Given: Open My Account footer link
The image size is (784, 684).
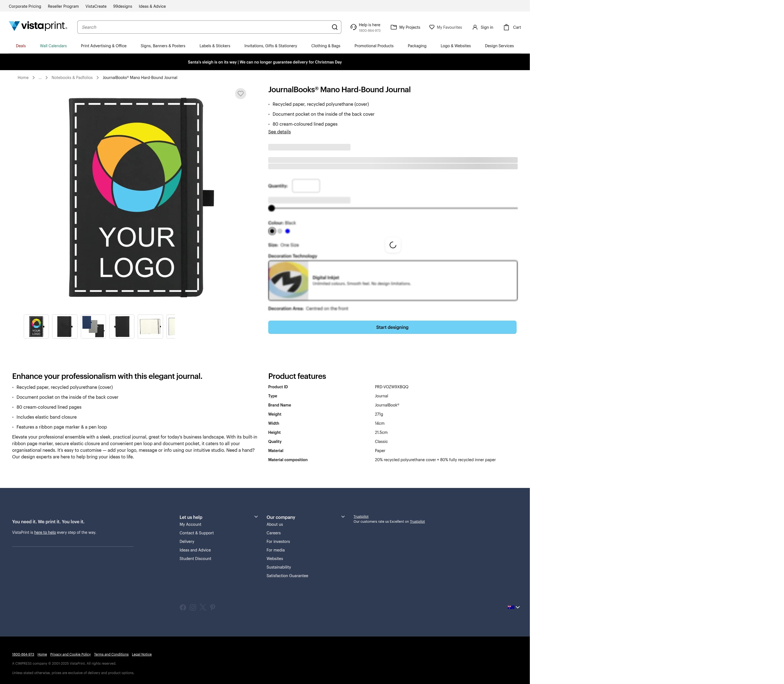Looking at the screenshot, I should (190, 524).
